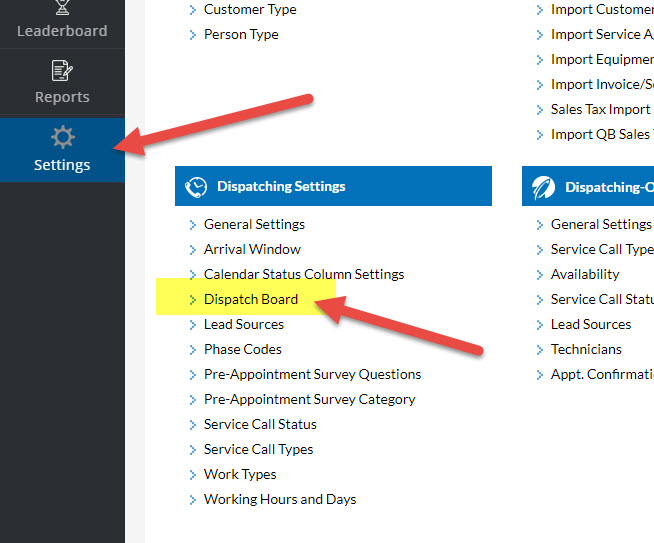Open Arrival Window settings
The width and height of the screenshot is (654, 543).
(x=252, y=249)
